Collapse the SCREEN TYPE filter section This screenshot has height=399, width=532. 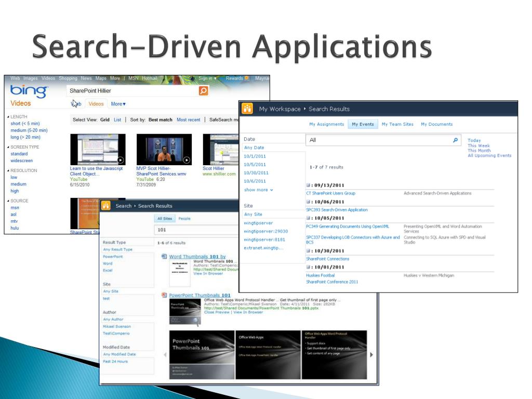coord(8,147)
